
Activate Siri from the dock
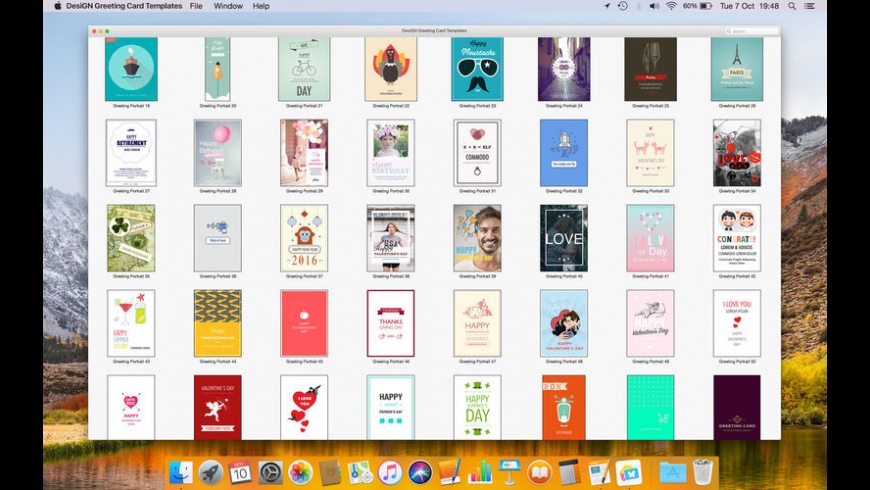point(420,473)
